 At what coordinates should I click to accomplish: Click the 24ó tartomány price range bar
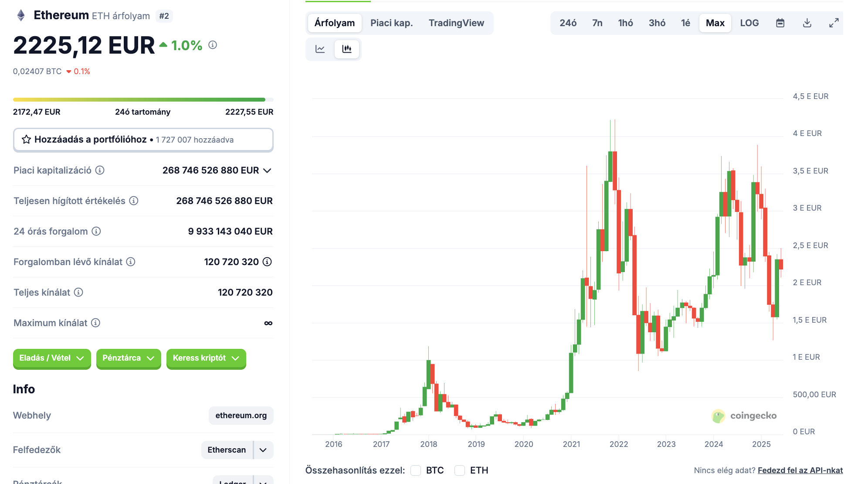143,100
